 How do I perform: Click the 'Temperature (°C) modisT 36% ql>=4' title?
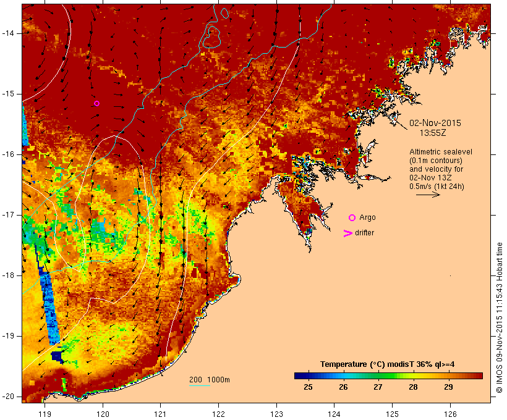pos(388,364)
